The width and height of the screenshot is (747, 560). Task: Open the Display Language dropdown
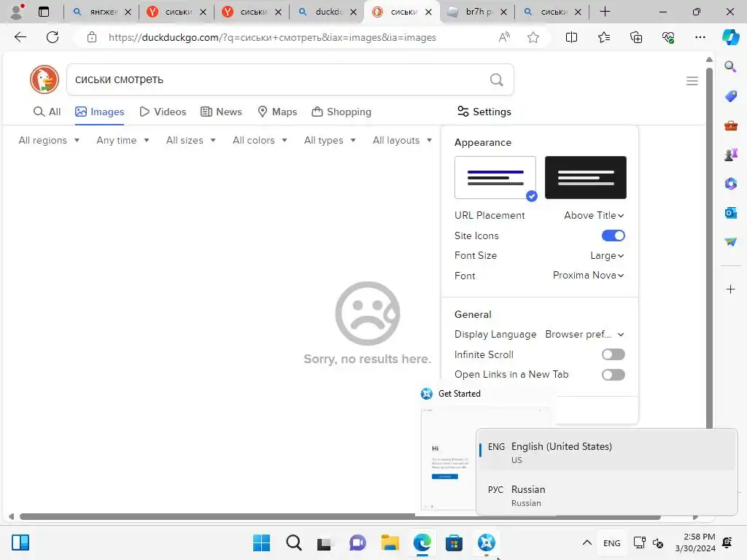[584, 334]
